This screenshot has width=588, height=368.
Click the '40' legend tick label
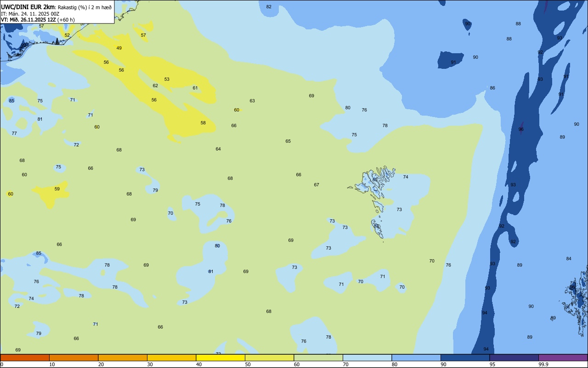(x=199, y=364)
